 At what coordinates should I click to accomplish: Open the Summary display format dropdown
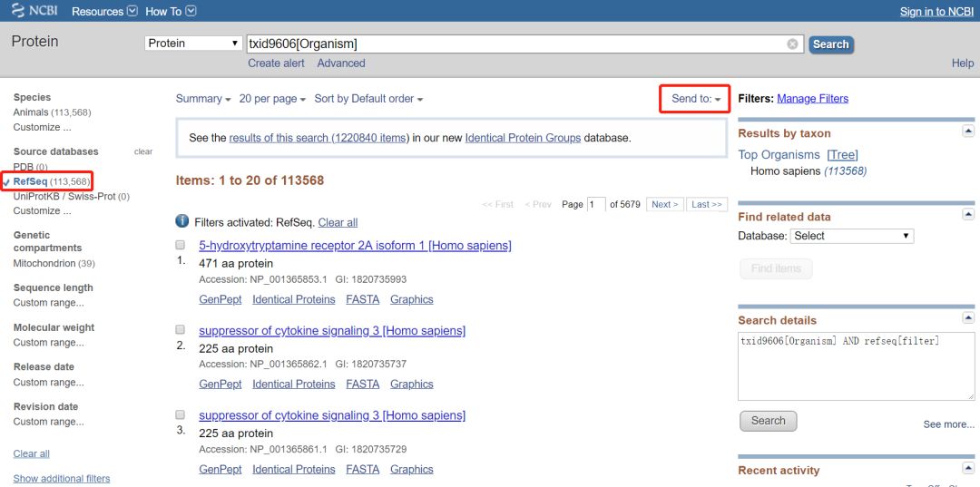[203, 99]
